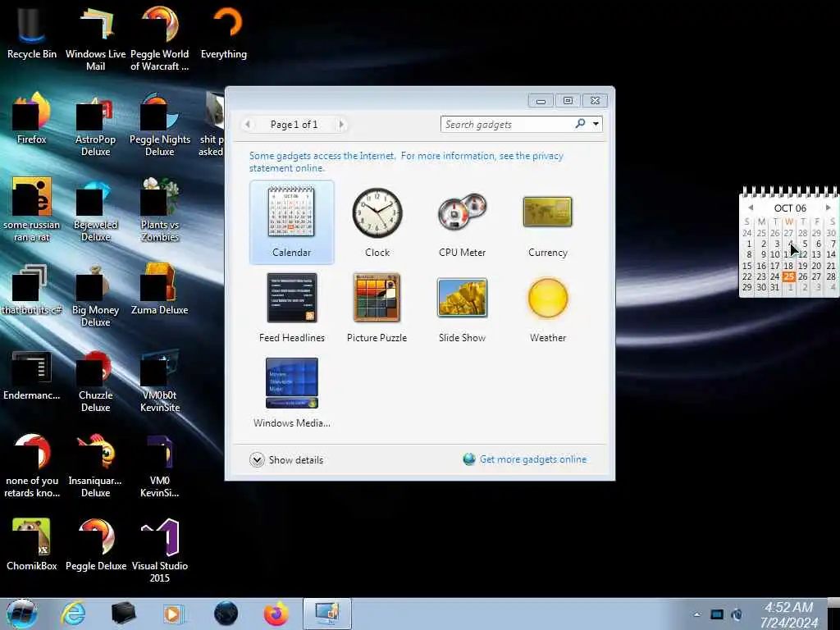The height and width of the screenshot is (630, 840).
Task: Show previous month in desktop calendar gadget
Action: click(750, 208)
